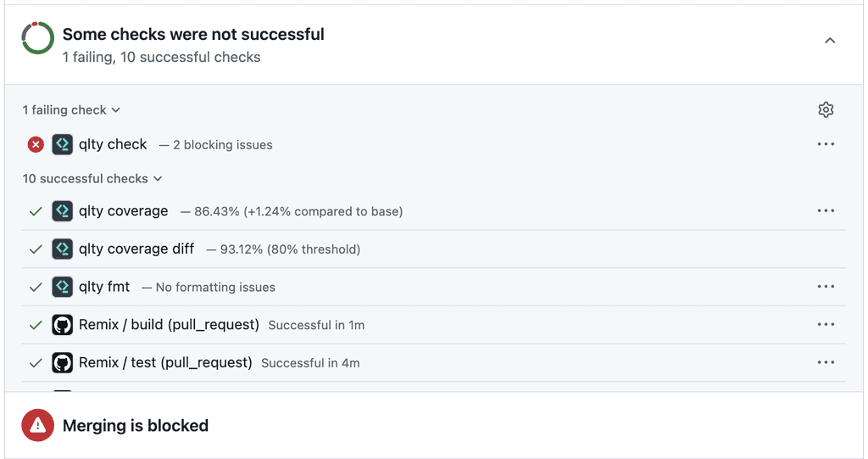
Task: Click the red Merging is blocked warning icon
Action: point(37,425)
